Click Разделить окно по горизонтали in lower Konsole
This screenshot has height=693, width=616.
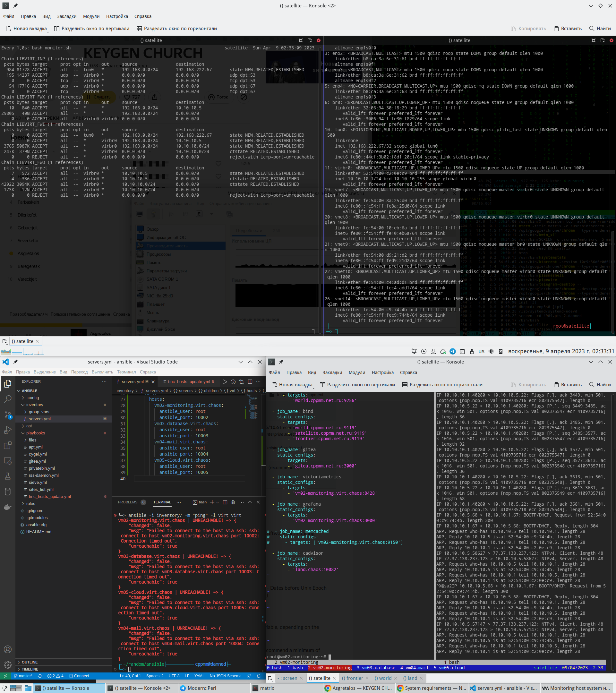coord(442,384)
